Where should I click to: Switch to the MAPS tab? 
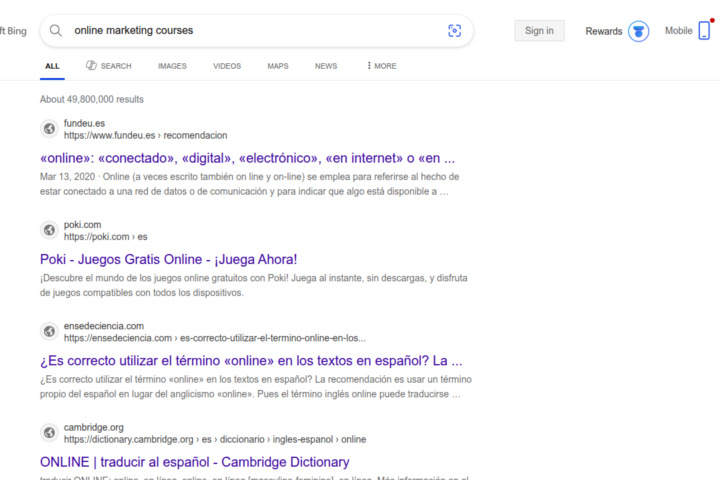point(278,66)
